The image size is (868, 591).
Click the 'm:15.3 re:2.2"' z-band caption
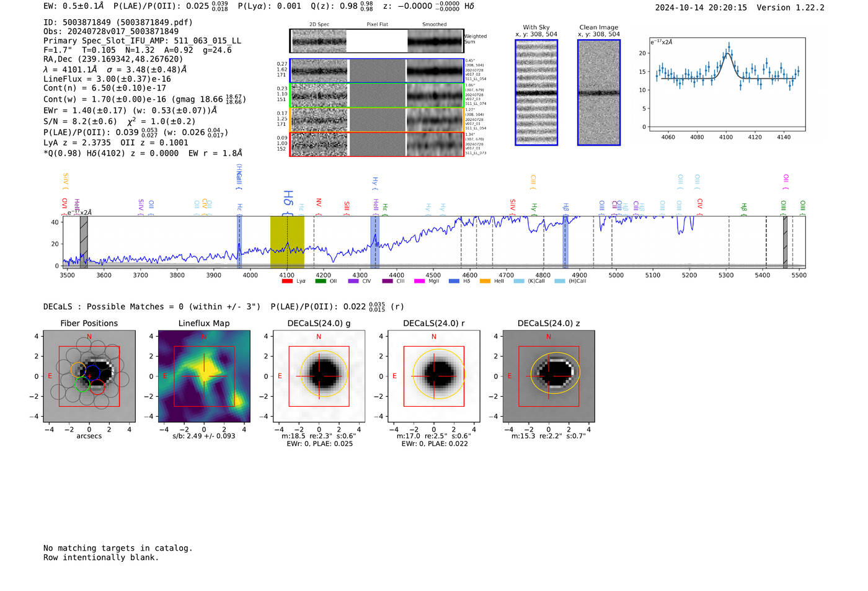point(549,436)
